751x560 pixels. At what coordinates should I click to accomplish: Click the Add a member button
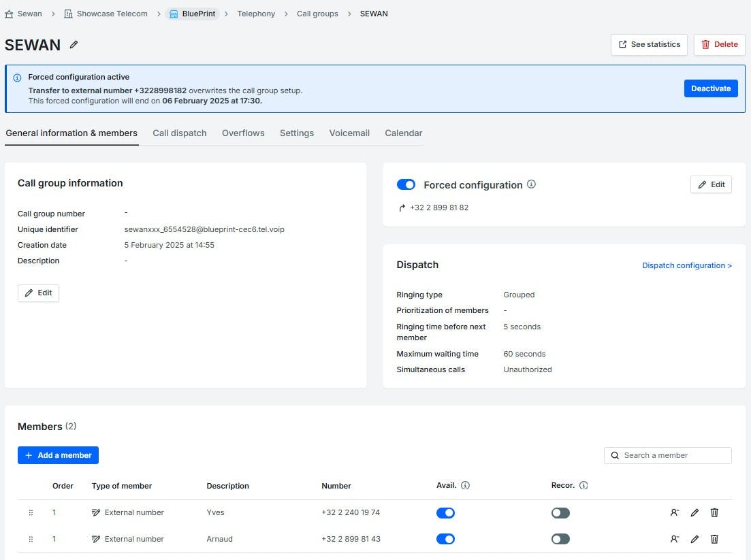pos(58,455)
